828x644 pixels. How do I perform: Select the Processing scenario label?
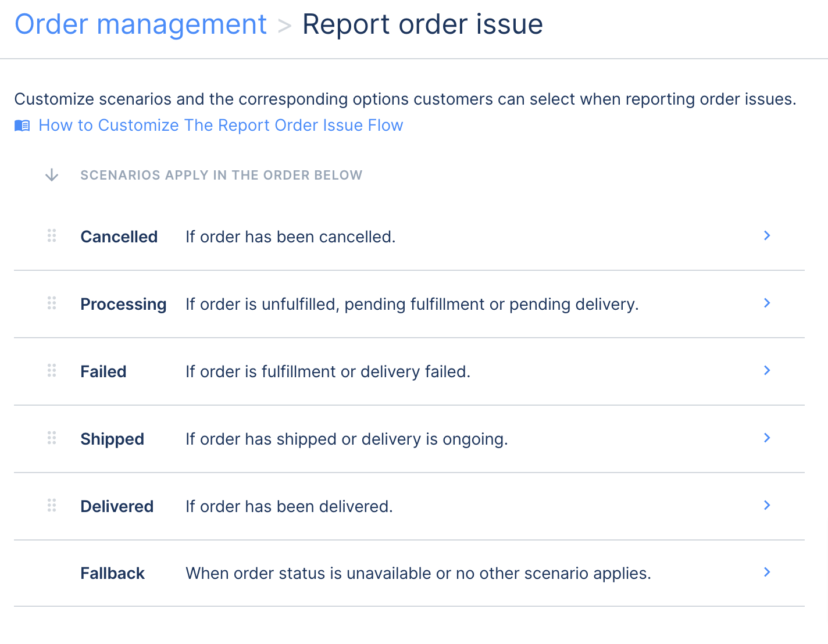click(124, 304)
